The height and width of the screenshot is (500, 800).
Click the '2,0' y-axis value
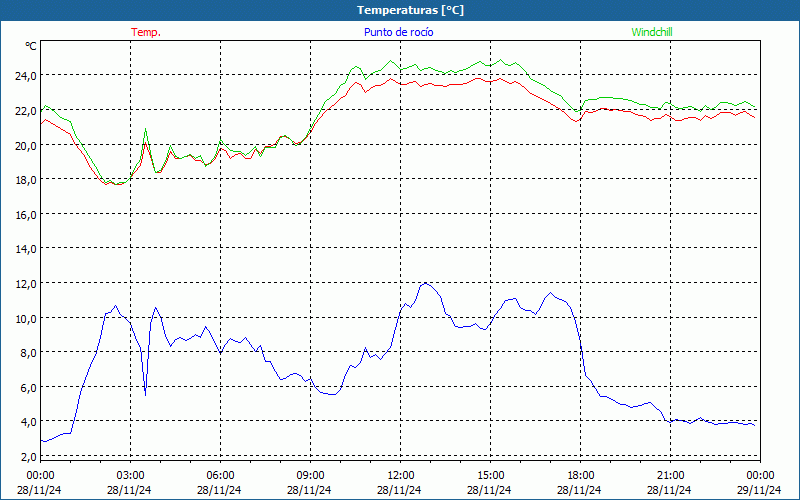coord(28,457)
